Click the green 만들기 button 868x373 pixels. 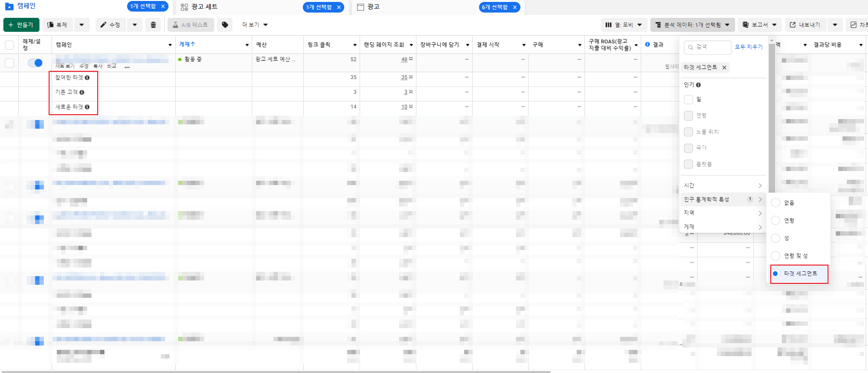tap(21, 25)
